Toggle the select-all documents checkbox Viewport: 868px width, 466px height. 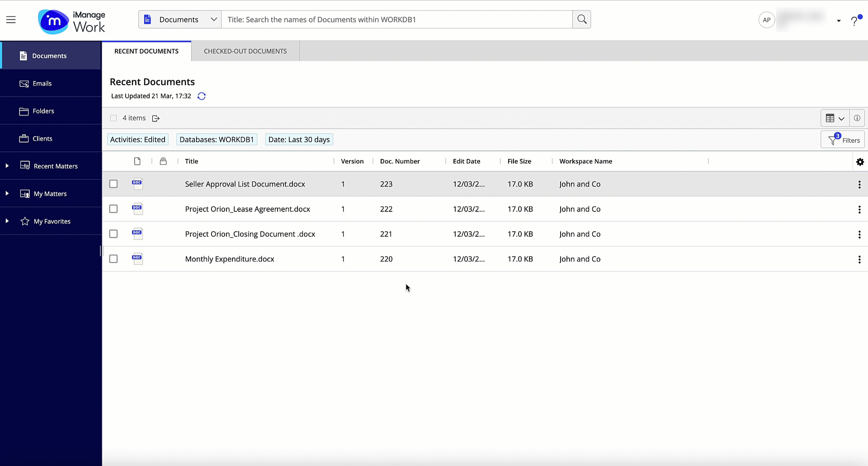[x=113, y=118]
